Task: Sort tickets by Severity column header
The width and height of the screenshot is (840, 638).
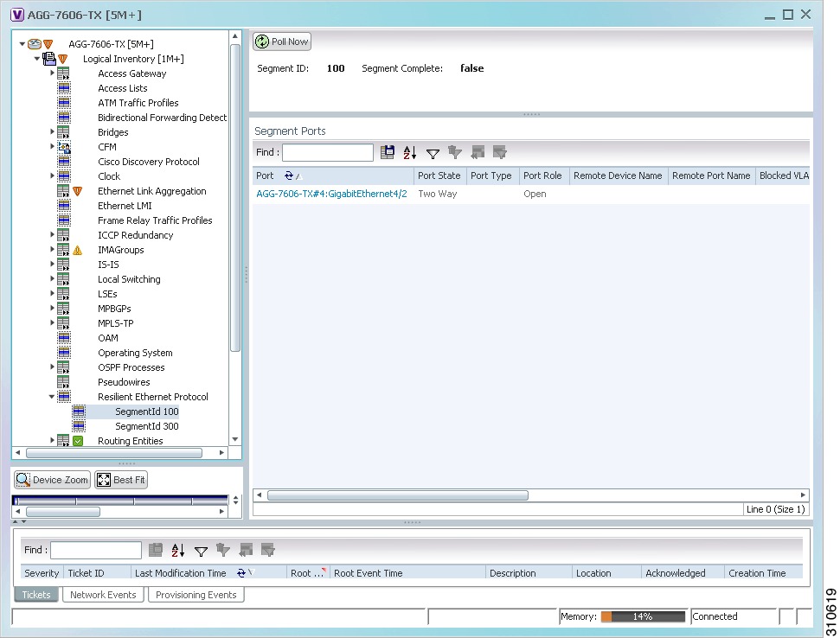Action: 42,572
